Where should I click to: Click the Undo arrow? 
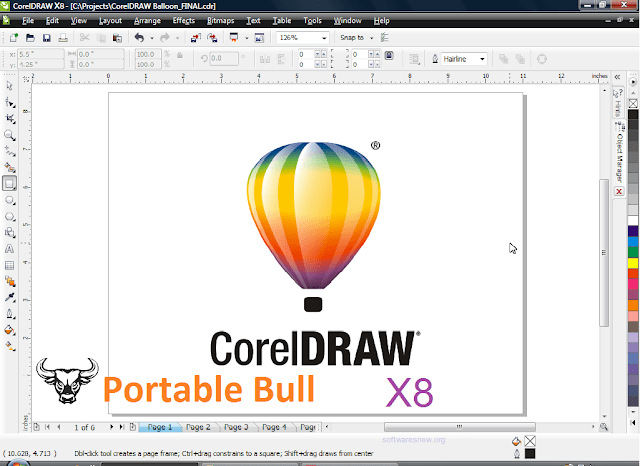140,38
